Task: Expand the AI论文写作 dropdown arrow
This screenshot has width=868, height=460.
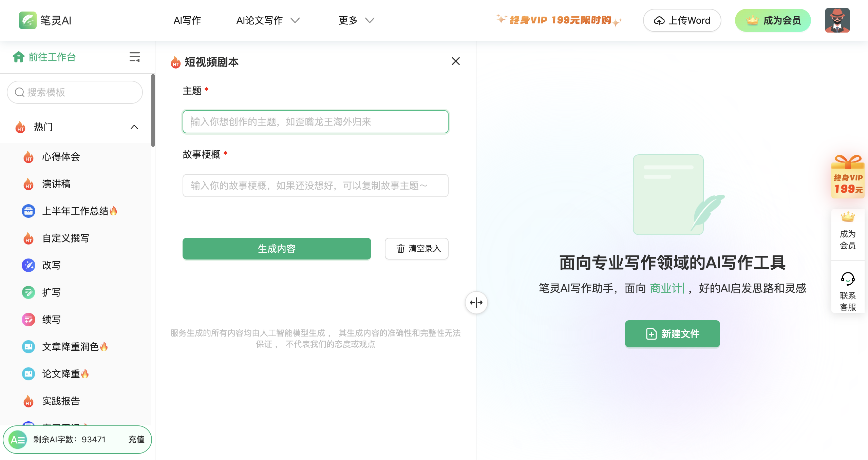Action: [x=295, y=20]
